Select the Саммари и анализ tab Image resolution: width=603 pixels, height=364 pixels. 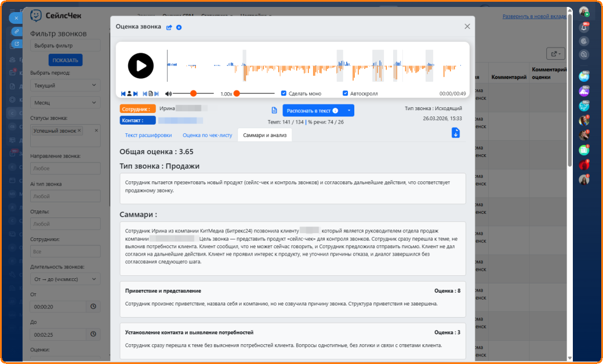[x=264, y=135]
